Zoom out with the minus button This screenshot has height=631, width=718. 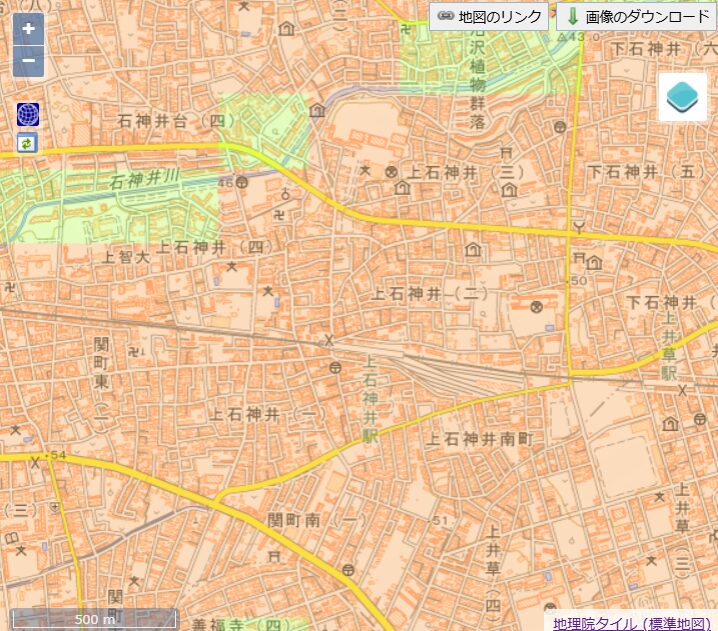(x=28, y=61)
